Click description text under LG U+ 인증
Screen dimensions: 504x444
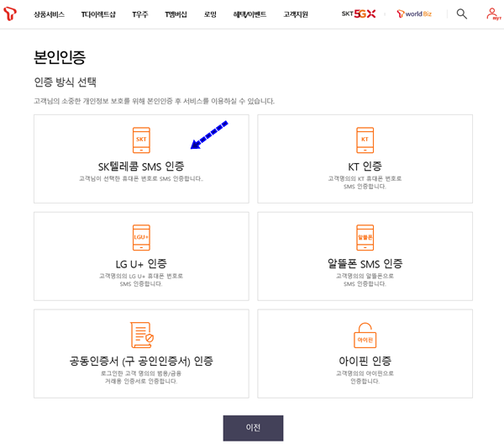141,280
